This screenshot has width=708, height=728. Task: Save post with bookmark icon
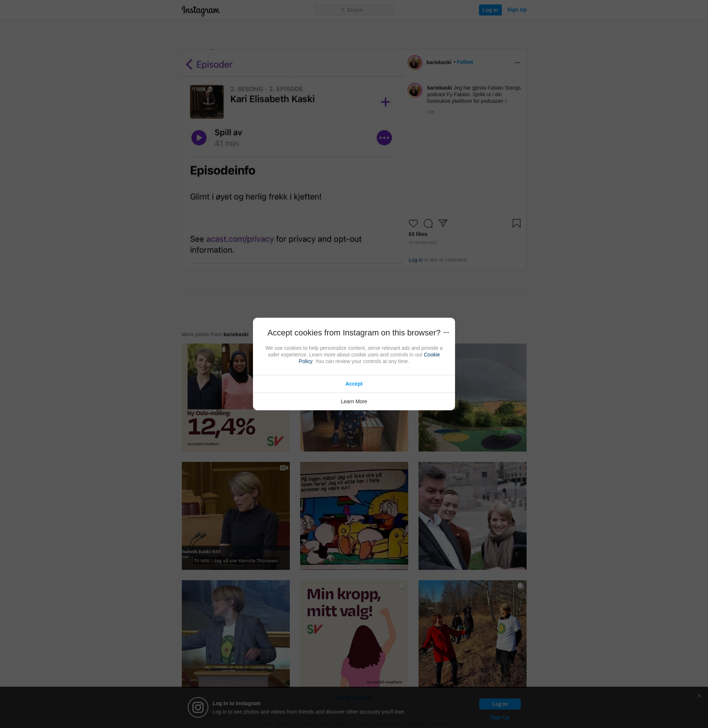[x=516, y=223]
